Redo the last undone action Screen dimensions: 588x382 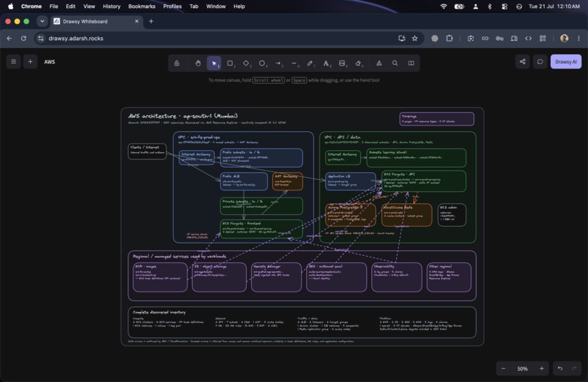tap(574, 368)
